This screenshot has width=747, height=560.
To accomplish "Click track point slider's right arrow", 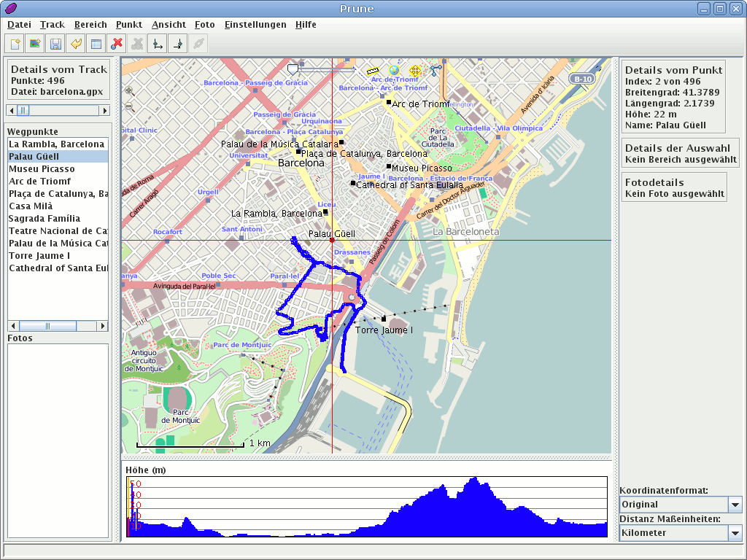I will coord(105,111).
